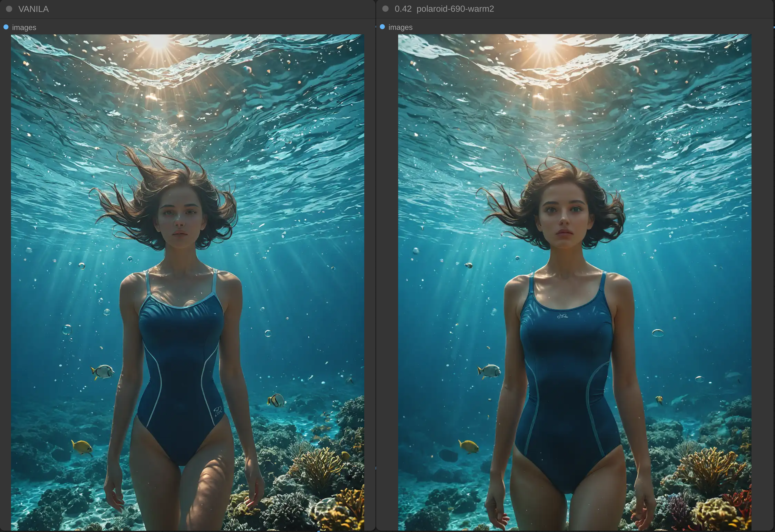
Task: Click the swimsuit logo on the VANILA preview hip
Action: click(218, 411)
